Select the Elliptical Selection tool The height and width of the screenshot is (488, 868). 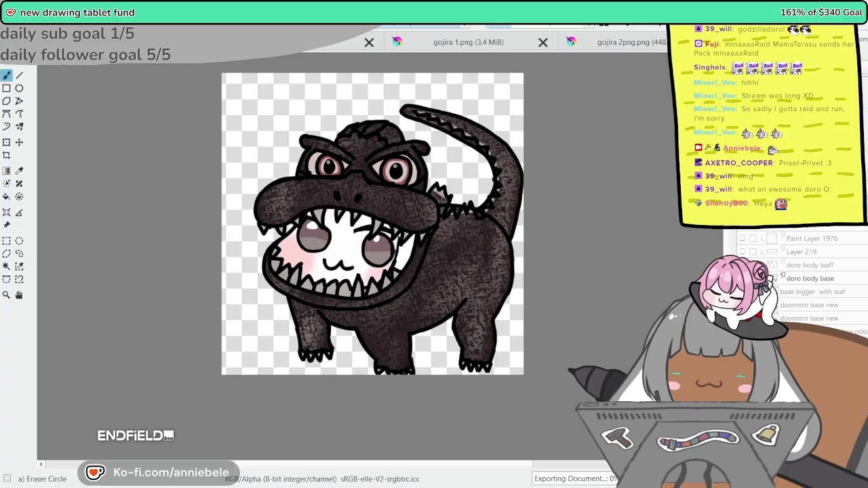(19, 241)
